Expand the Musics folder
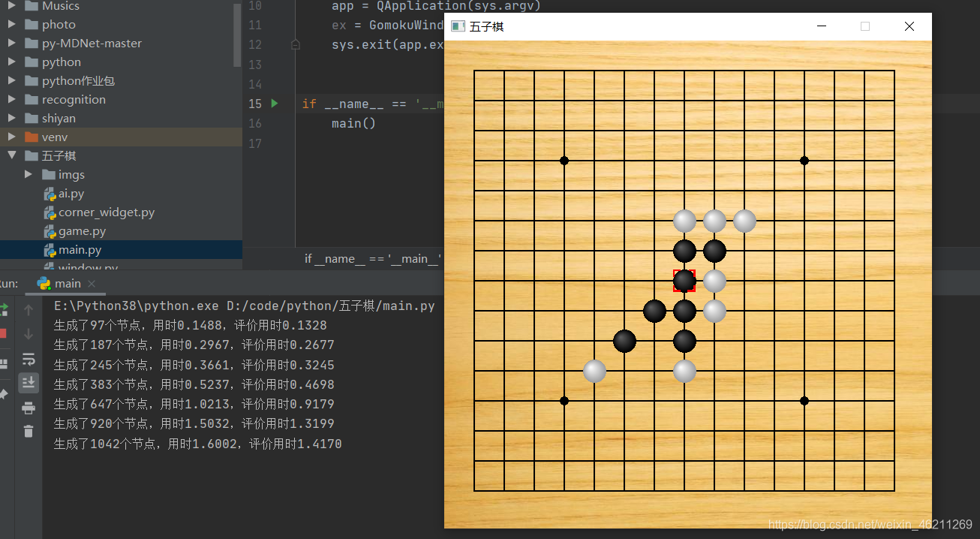 point(11,6)
